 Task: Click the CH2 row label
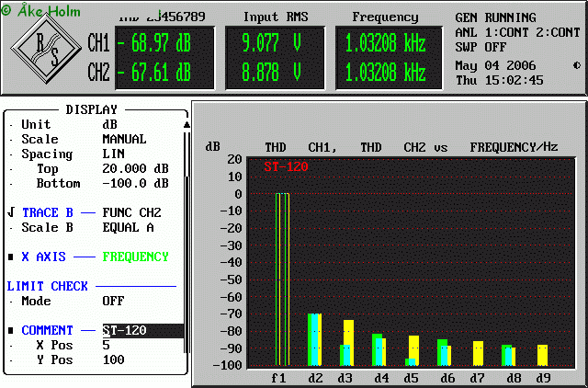pyautogui.click(x=98, y=72)
